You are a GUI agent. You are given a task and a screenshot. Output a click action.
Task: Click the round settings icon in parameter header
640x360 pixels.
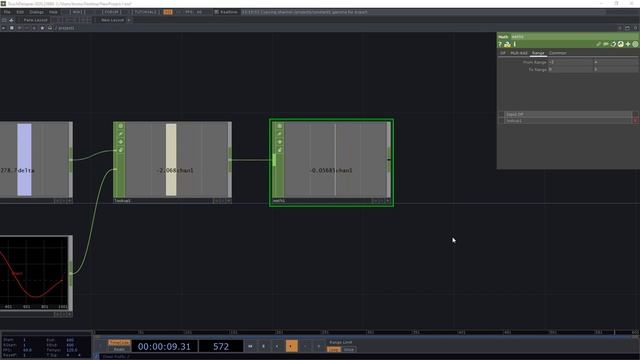[x=635, y=44]
